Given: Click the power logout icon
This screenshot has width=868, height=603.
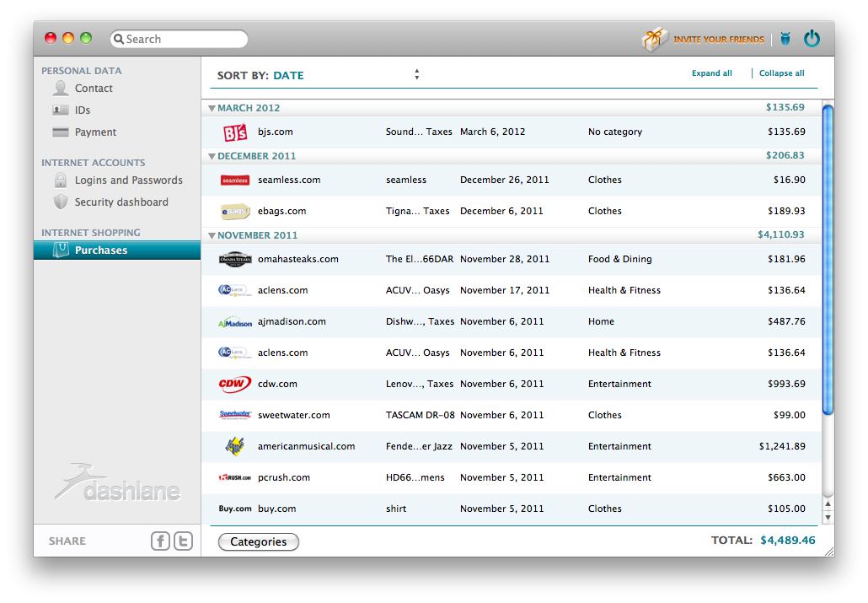Looking at the screenshot, I should click(x=812, y=39).
